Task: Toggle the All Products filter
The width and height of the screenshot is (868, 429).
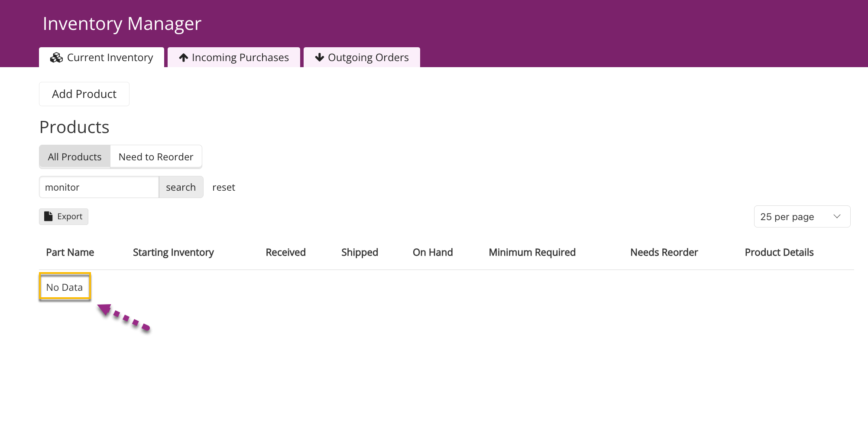Action: click(74, 157)
